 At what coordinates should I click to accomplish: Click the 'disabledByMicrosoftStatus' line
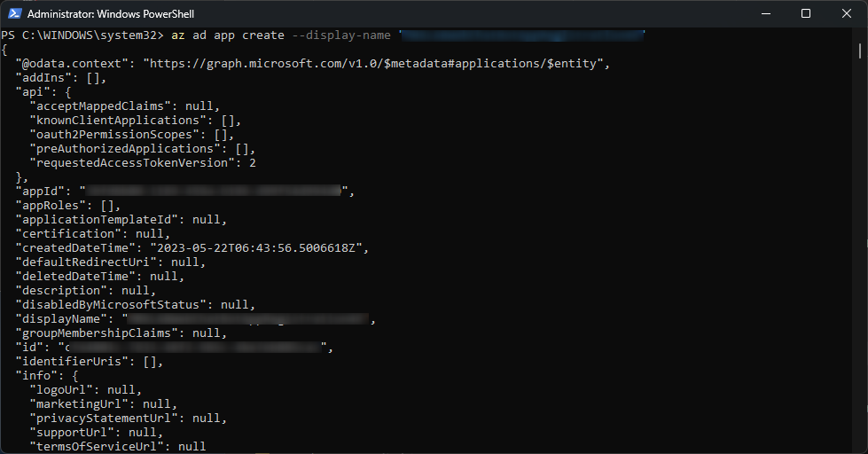[135, 305]
